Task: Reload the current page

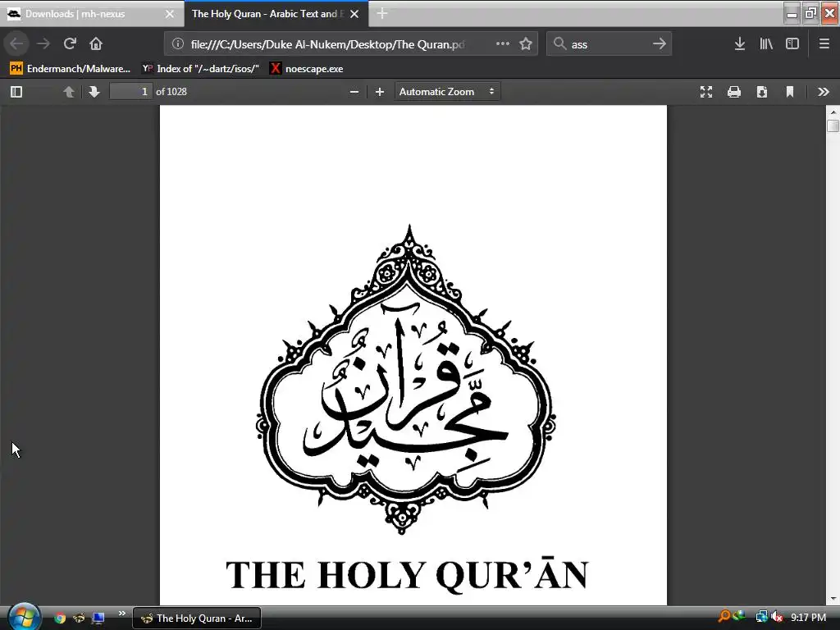Action: pyautogui.click(x=70, y=43)
